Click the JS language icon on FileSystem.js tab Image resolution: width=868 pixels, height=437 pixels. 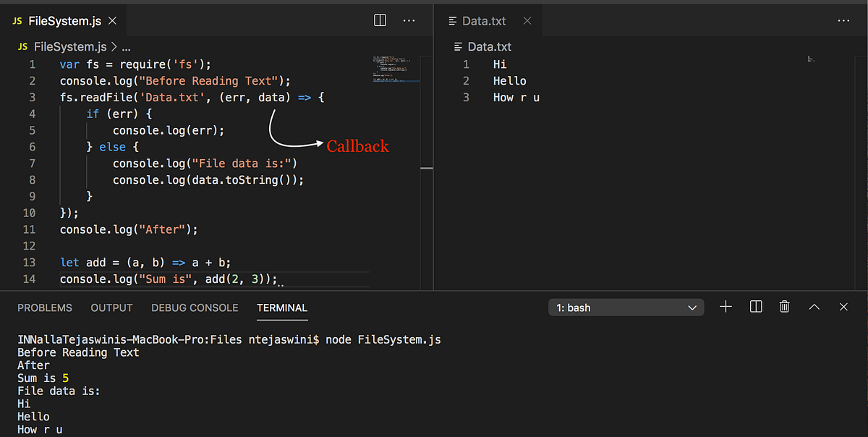[16, 21]
